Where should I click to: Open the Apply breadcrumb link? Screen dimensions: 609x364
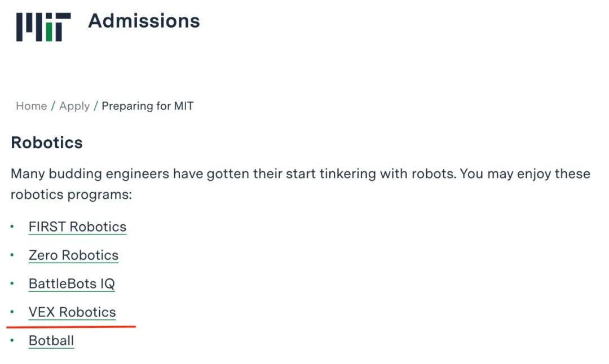coord(74,106)
